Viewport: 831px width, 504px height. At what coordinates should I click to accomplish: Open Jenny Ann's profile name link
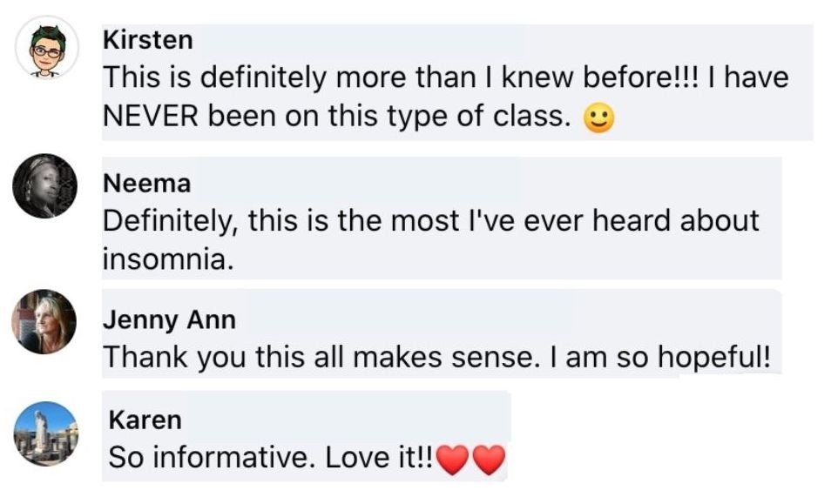coord(169,319)
